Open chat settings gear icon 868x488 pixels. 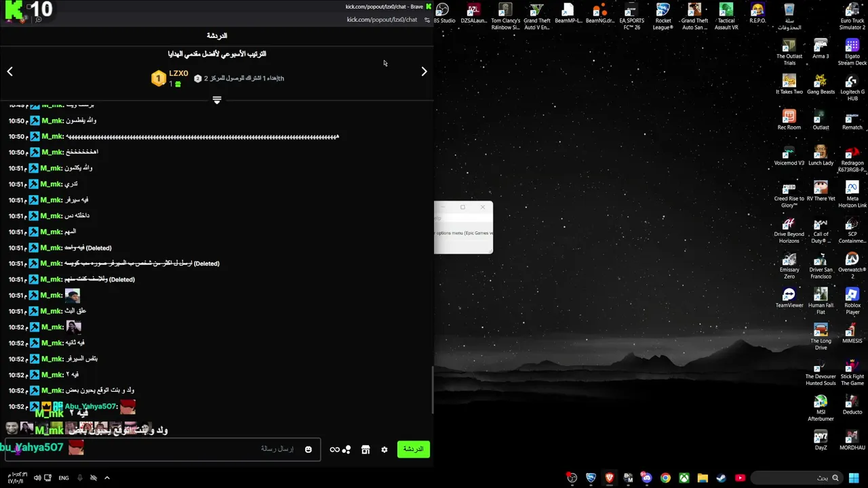click(384, 449)
